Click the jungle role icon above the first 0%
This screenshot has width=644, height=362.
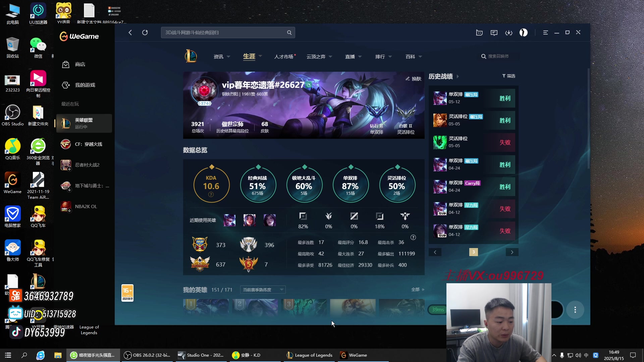[329, 216]
